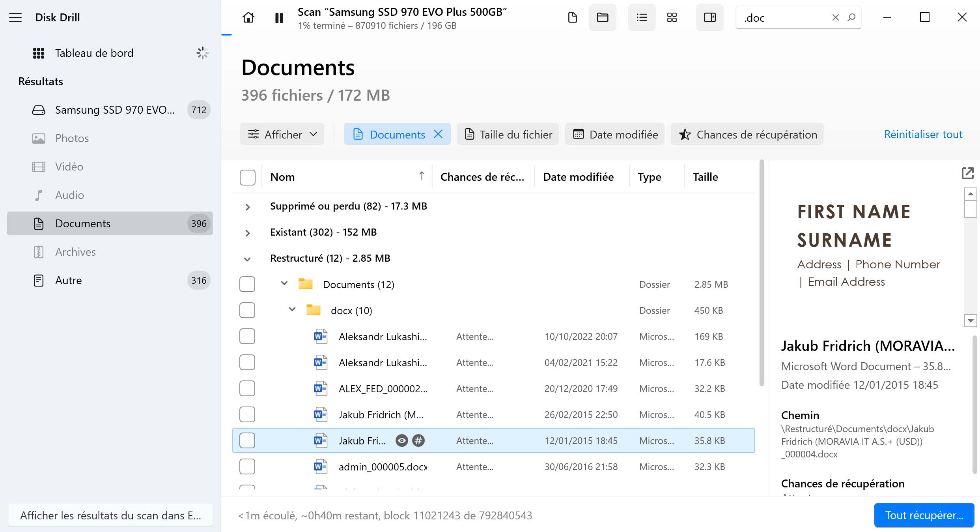The height and width of the screenshot is (532, 980).
Task: Check the docx (10) folder checkbox
Action: pos(247,310)
